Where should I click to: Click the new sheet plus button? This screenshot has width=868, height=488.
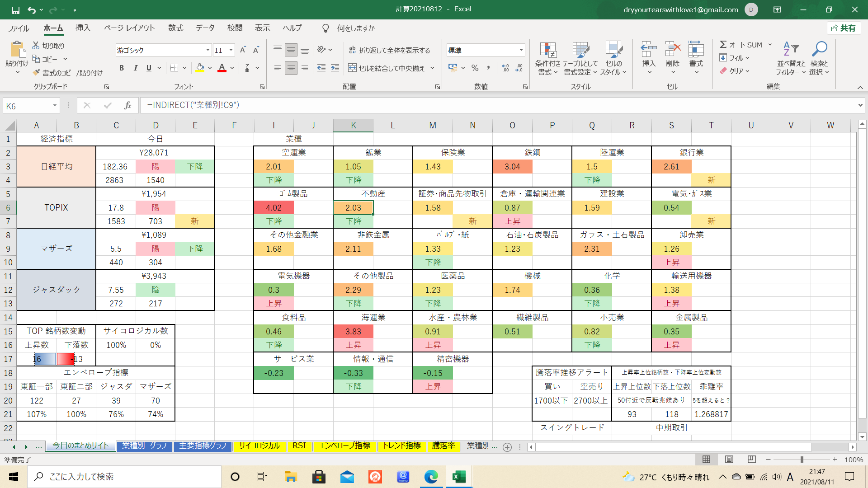pyautogui.click(x=507, y=447)
